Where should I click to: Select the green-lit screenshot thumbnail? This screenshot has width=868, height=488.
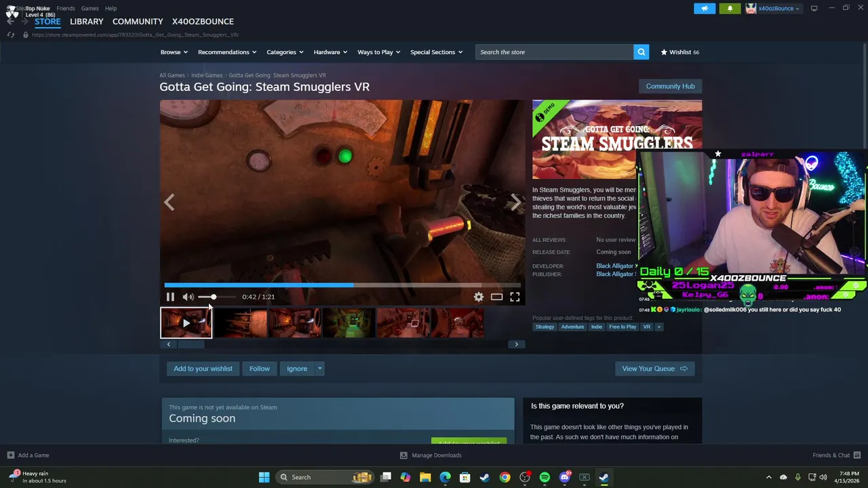tap(349, 323)
